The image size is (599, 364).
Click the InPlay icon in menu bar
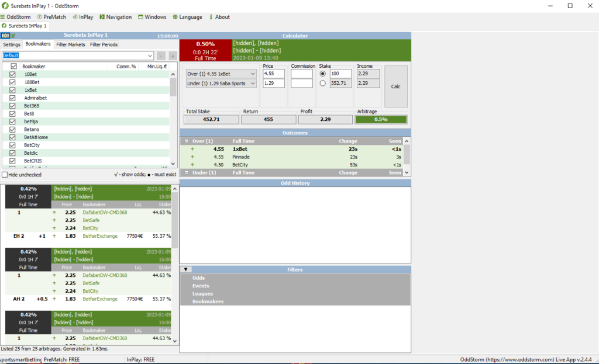pyautogui.click(x=74, y=17)
